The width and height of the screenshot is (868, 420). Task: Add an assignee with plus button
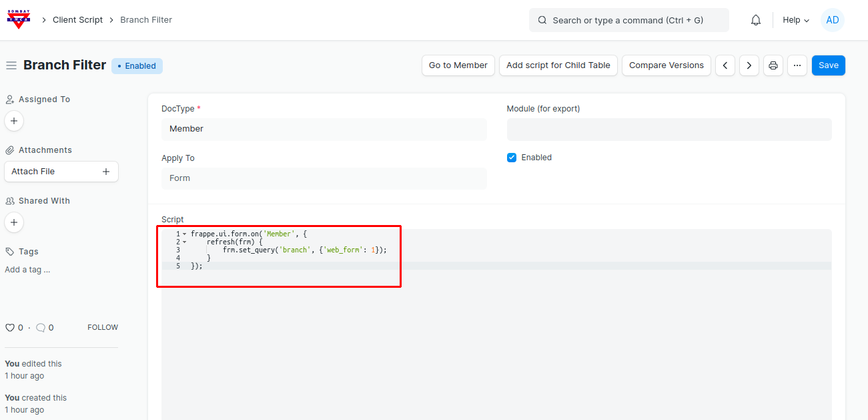click(14, 121)
